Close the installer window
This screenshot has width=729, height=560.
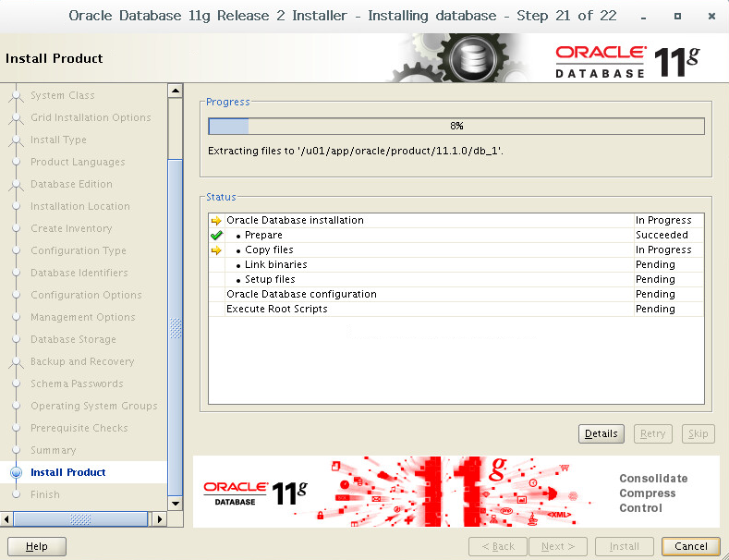(711, 17)
